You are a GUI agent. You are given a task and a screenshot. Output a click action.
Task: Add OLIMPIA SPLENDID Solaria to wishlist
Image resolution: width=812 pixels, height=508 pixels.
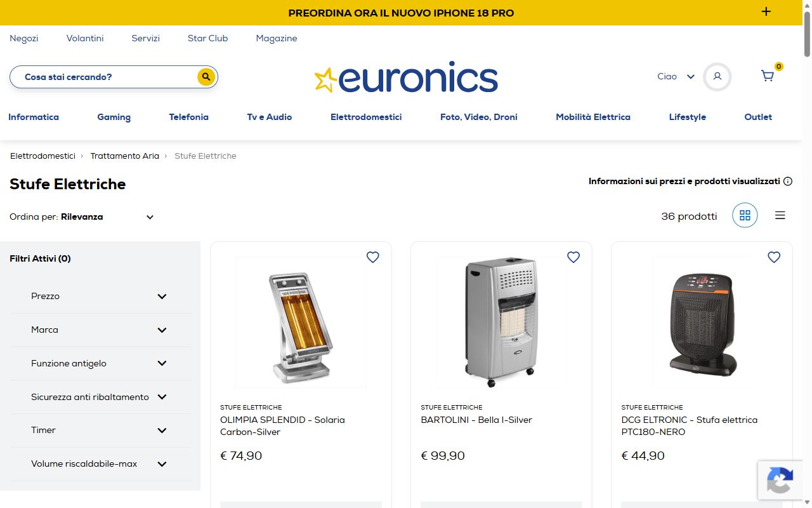pyautogui.click(x=373, y=257)
